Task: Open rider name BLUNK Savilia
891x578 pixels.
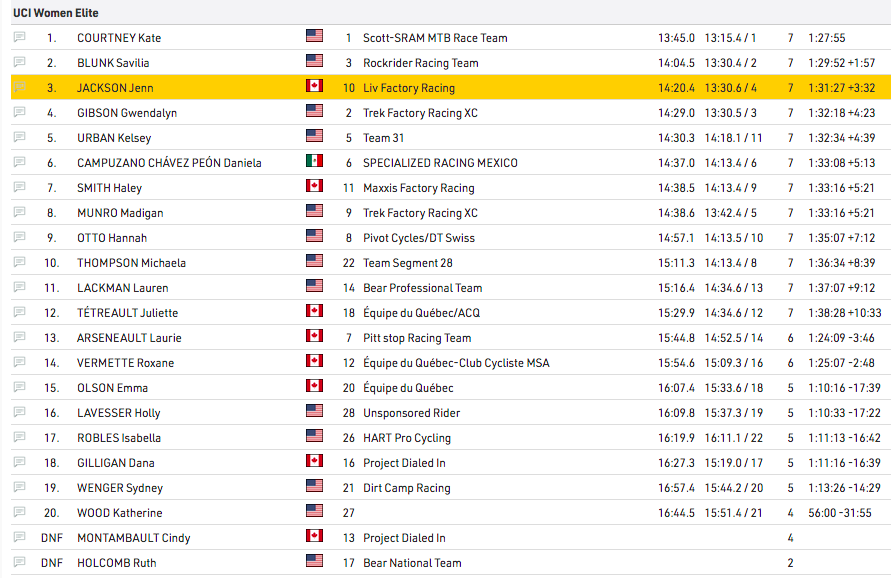Action: coord(113,63)
